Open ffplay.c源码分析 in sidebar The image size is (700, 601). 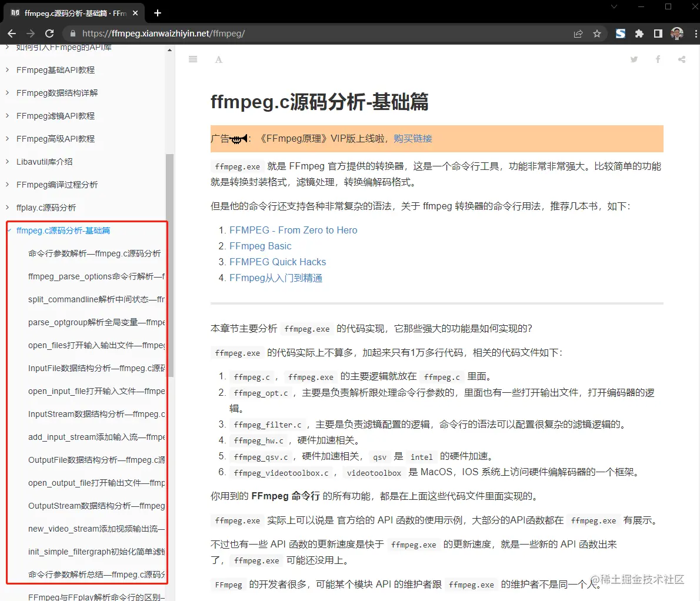coord(46,208)
